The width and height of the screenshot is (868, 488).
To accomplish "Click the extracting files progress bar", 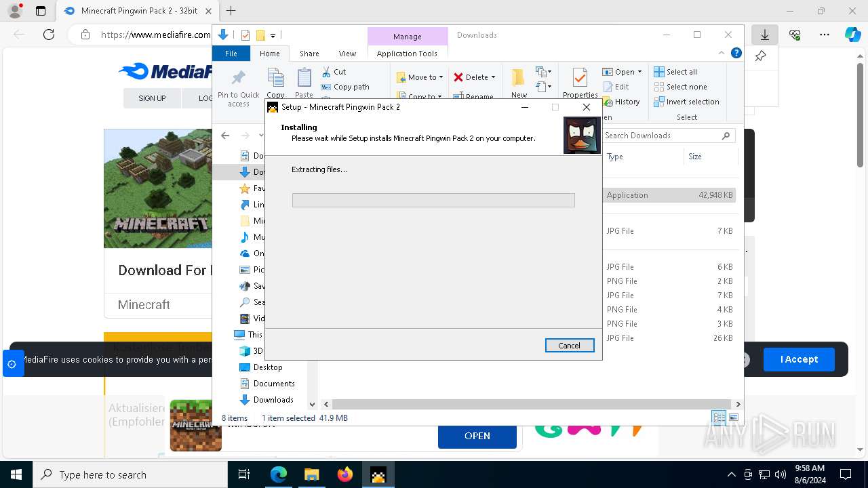I will click(x=433, y=200).
